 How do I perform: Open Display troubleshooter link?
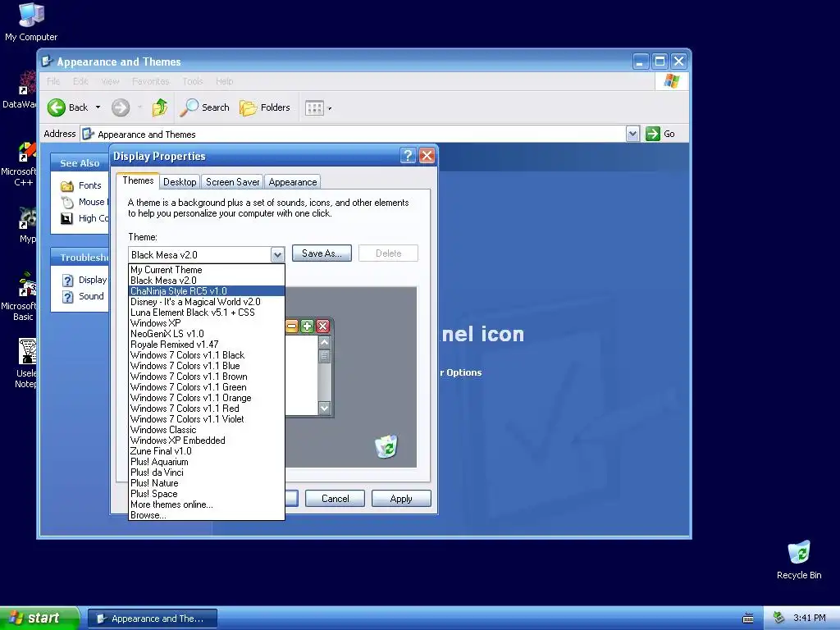93,280
